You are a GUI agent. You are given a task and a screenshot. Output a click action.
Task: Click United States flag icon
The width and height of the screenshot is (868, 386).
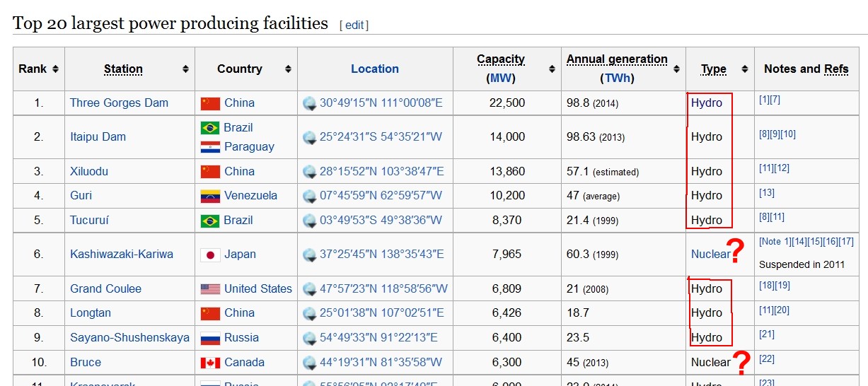[x=210, y=289]
